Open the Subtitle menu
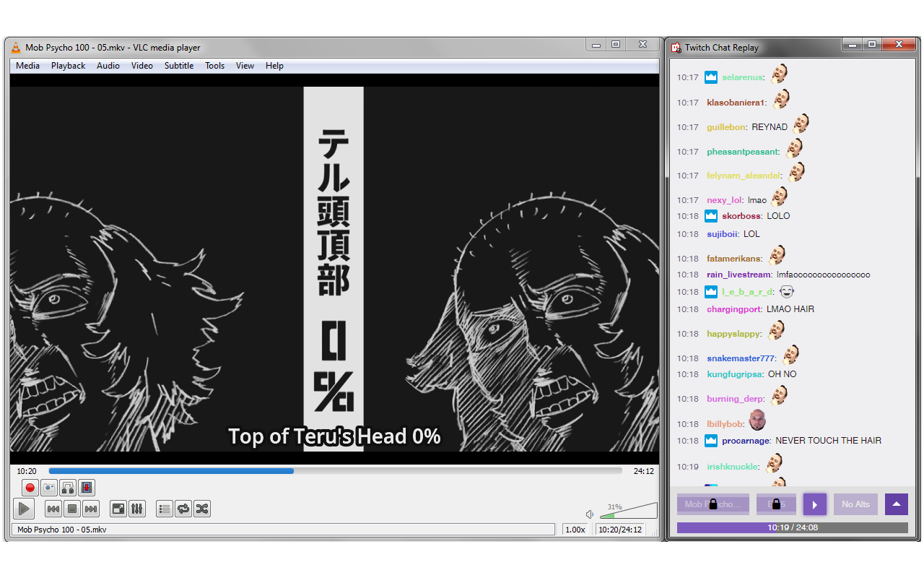Screen dimensions: 924x578 (179, 66)
